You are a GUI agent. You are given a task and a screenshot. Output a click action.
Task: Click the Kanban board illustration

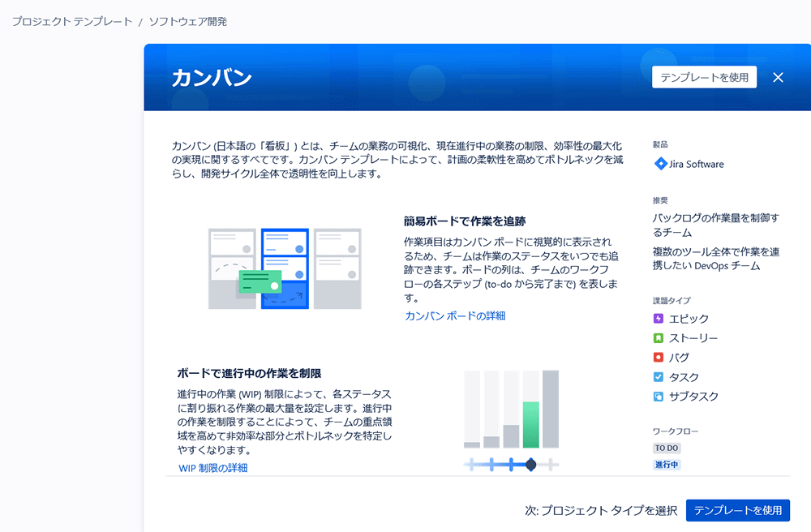(285, 268)
